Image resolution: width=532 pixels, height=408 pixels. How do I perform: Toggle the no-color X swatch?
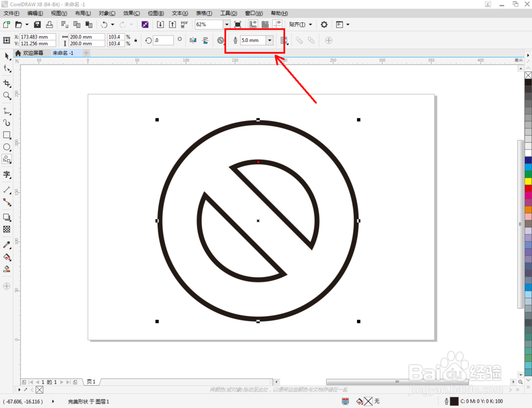528,75
